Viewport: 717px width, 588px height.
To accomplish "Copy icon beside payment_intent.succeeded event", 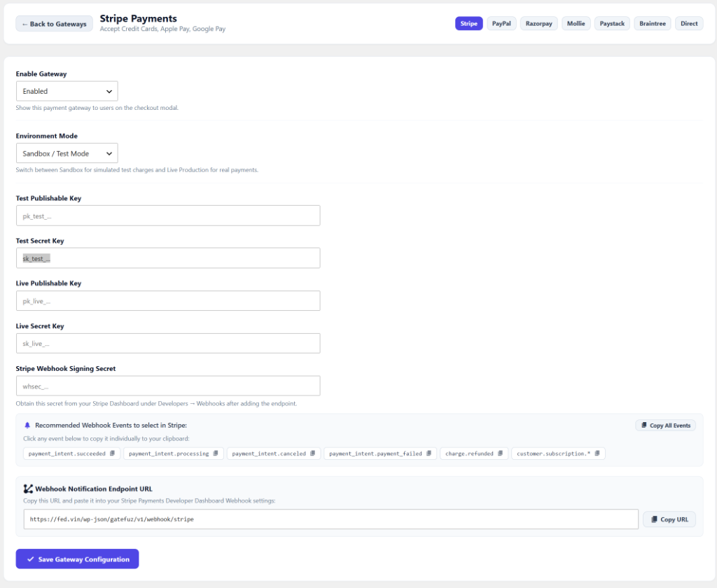I will click(113, 454).
